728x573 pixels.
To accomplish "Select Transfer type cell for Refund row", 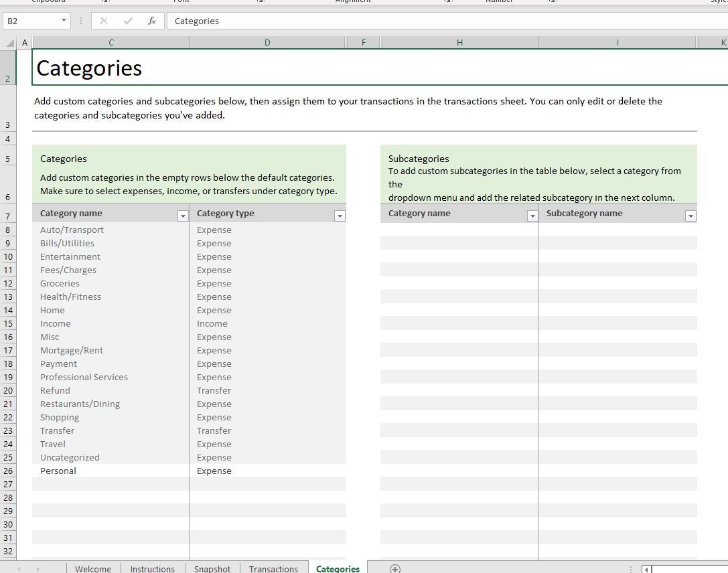I will coord(268,391).
